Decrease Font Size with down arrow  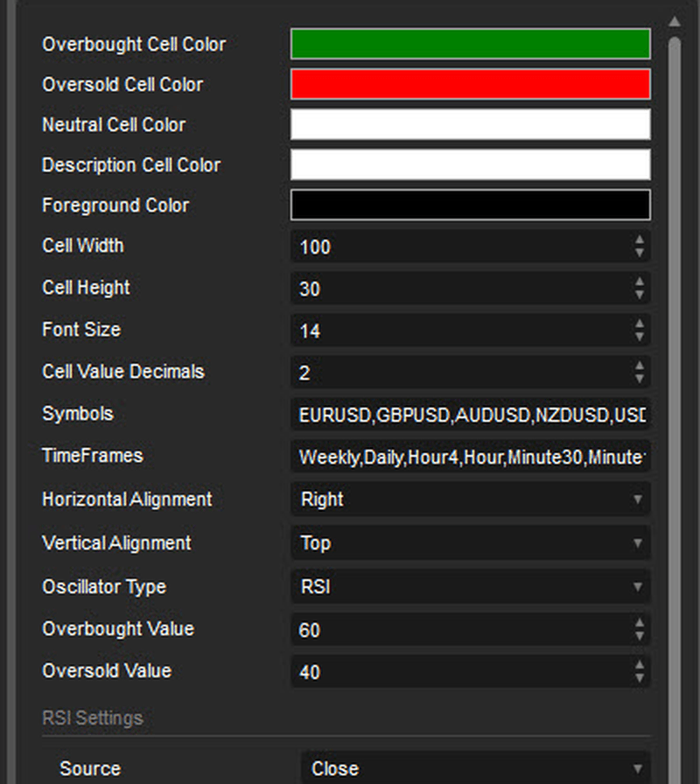point(639,337)
